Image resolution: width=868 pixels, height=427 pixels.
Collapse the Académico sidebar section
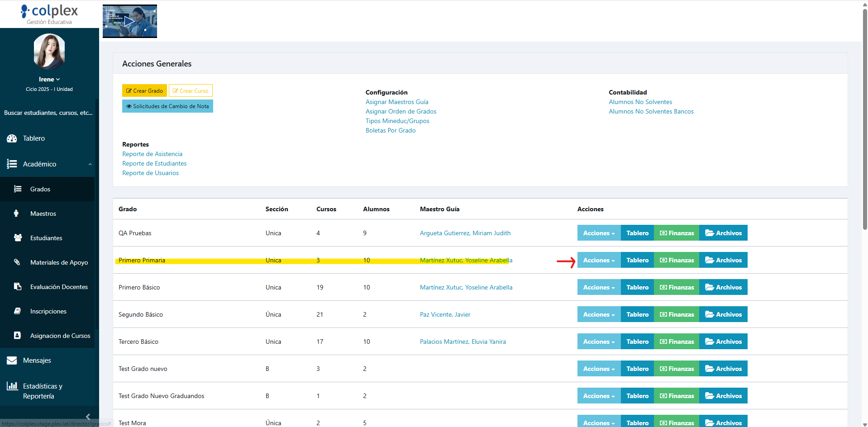point(90,164)
